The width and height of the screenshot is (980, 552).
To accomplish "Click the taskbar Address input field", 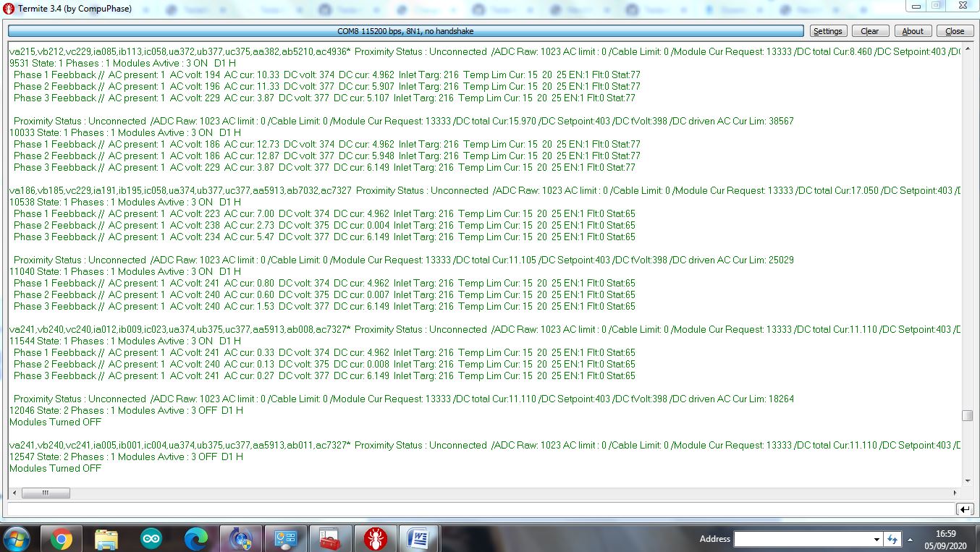I will 803,539.
